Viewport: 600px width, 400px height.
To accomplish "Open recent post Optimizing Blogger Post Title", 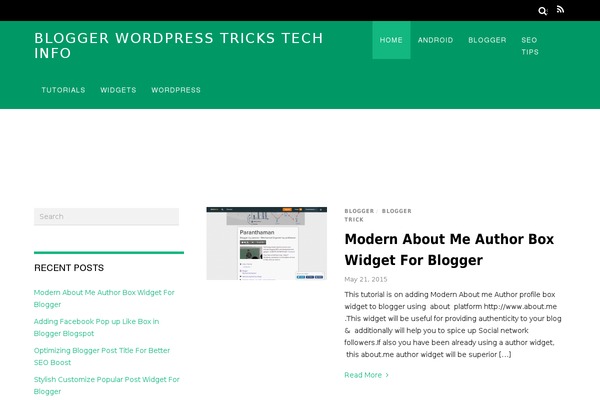I will pos(102,356).
